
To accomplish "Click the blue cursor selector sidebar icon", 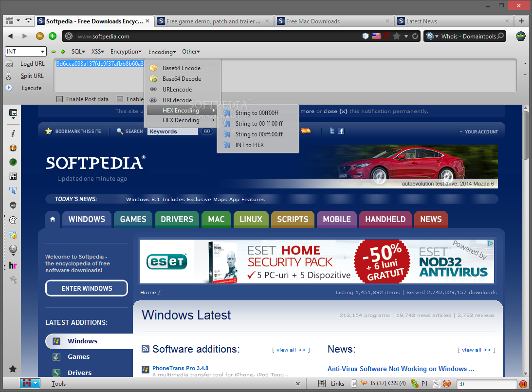I will pos(13,190).
